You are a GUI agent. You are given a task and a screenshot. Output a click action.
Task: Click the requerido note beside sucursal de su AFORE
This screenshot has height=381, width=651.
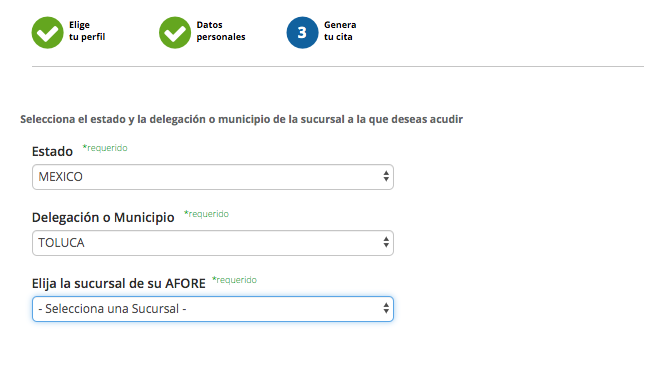coord(234,280)
